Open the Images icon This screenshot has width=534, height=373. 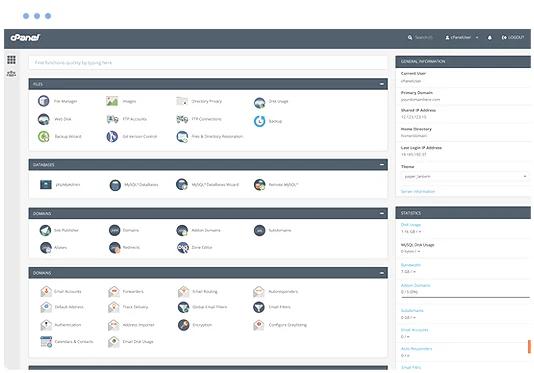112,101
